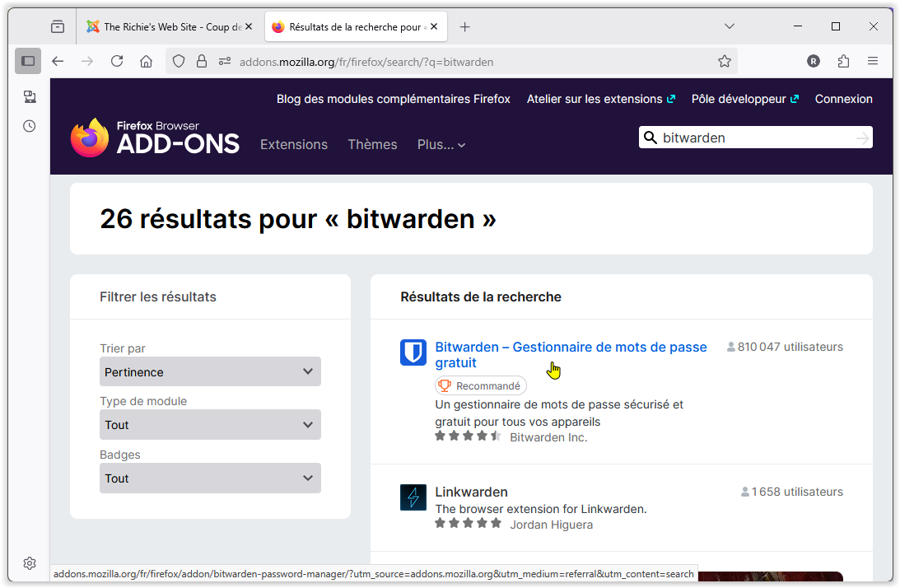Screen dimensions: 900x588
Task: Click the Linkwarden description text
Action: [x=541, y=509]
